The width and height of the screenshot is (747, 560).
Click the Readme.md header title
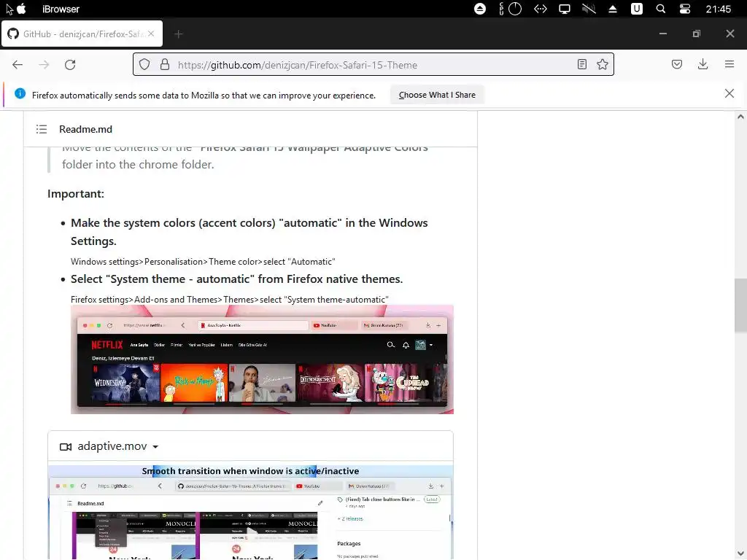86,129
